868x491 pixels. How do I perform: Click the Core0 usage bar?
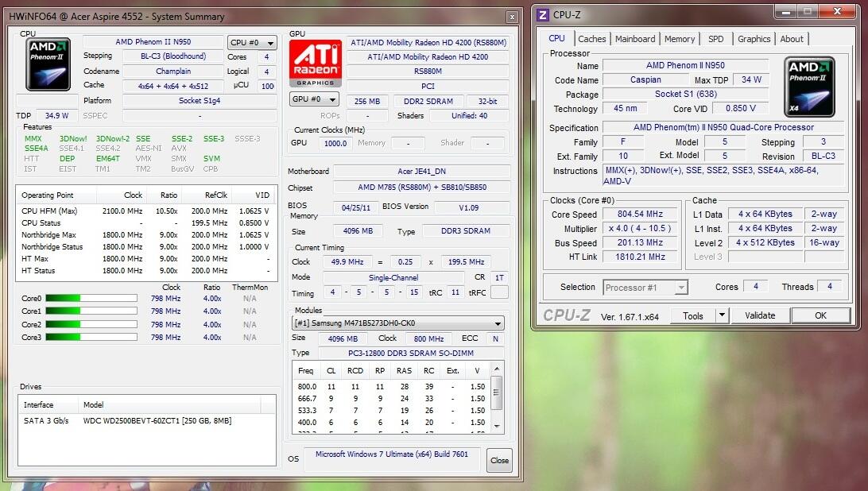(91, 299)
